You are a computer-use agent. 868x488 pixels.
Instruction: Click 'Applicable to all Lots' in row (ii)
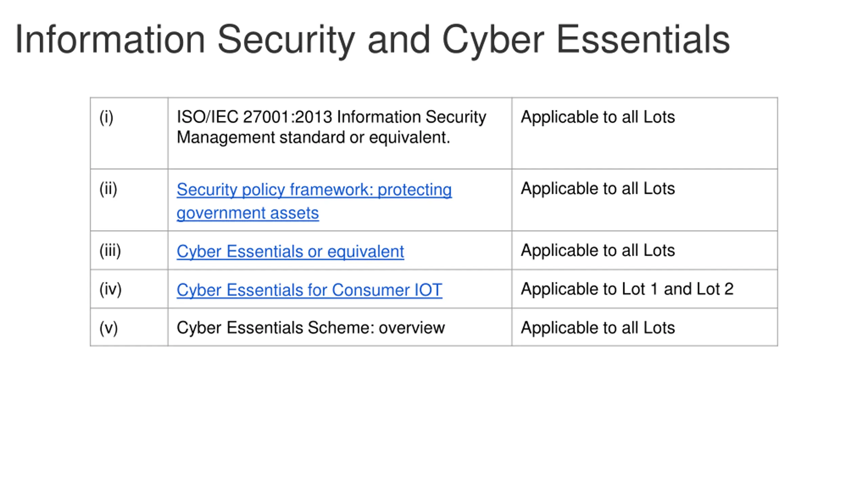598,188
